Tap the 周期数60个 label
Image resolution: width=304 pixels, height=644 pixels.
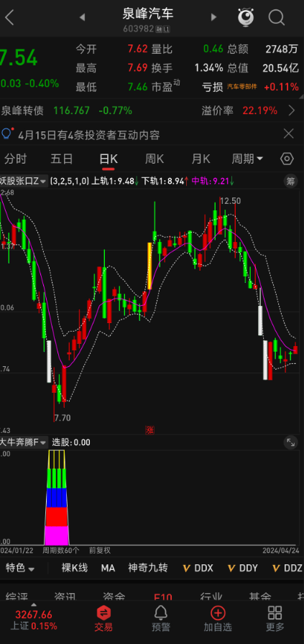tap(60, 550)
